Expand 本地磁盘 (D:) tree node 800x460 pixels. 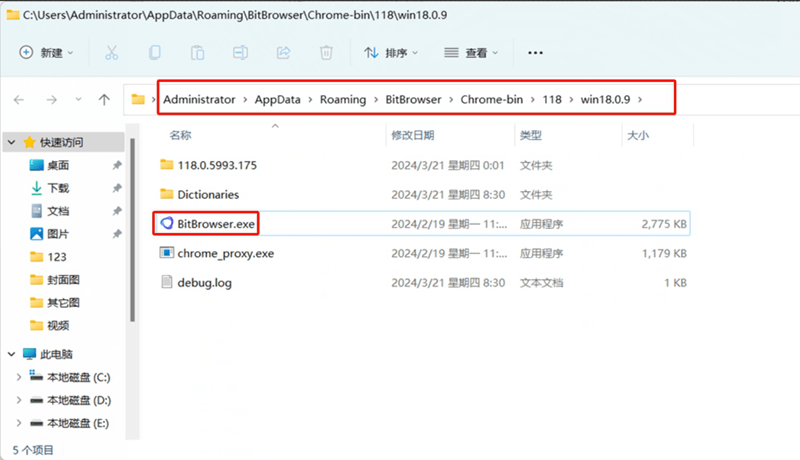(19, 400)
